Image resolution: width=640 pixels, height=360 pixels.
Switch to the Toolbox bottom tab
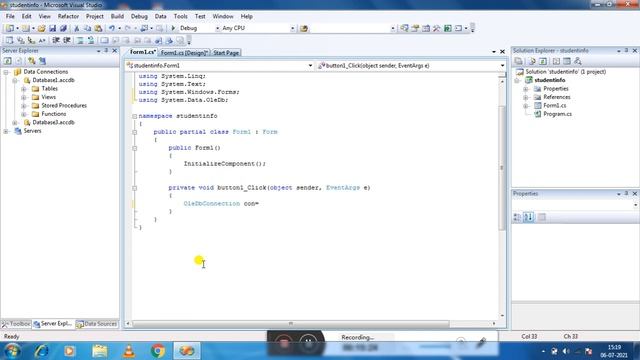tap(16, 324)
